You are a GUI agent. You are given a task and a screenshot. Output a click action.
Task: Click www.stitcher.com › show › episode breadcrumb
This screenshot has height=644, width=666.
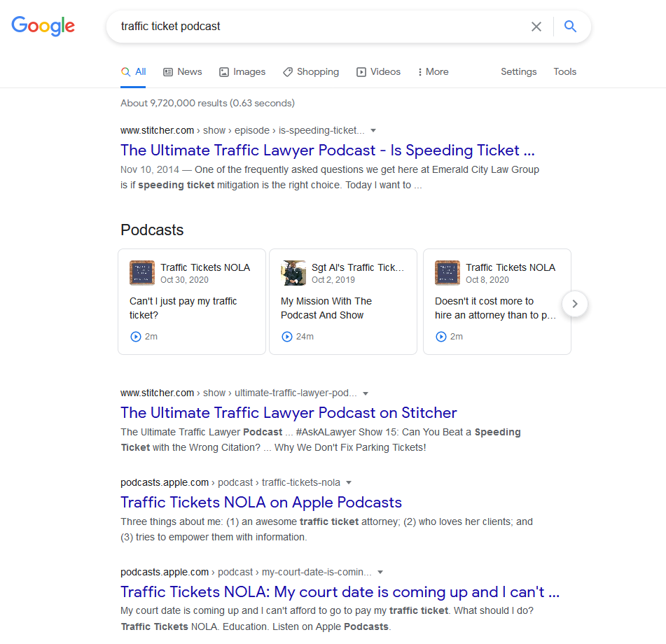[x=242, y=130]
